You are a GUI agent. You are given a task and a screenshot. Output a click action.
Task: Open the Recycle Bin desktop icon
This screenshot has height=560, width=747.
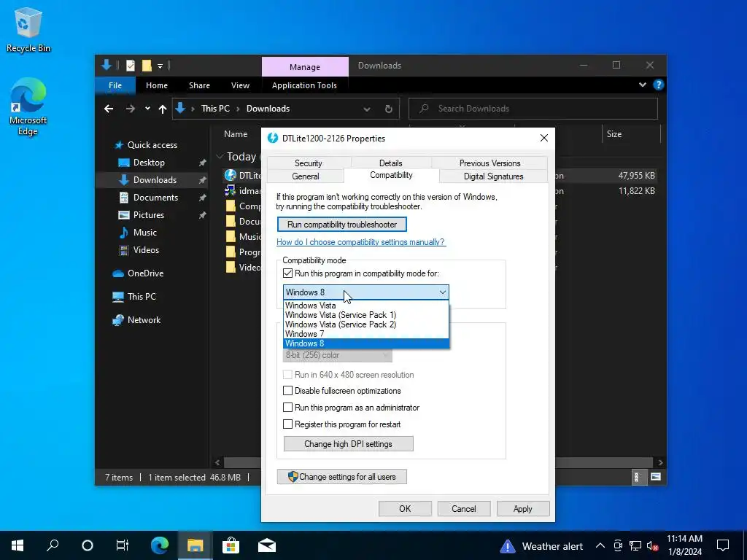click(28, 29)
